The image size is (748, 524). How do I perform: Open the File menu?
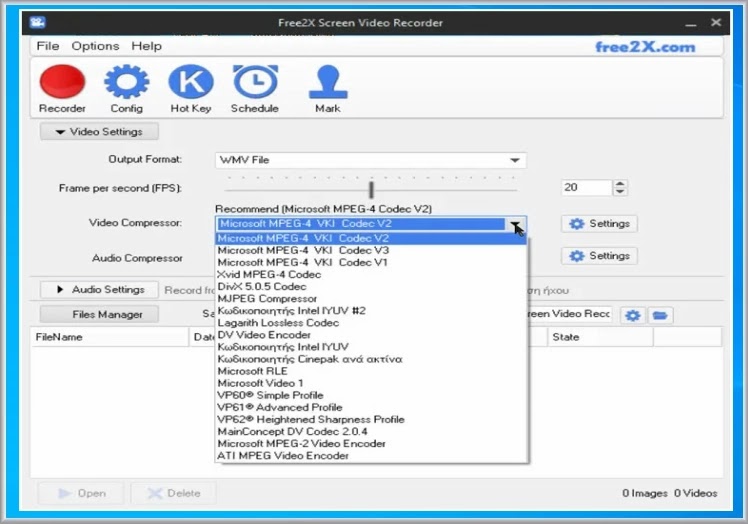coord(48,46)
